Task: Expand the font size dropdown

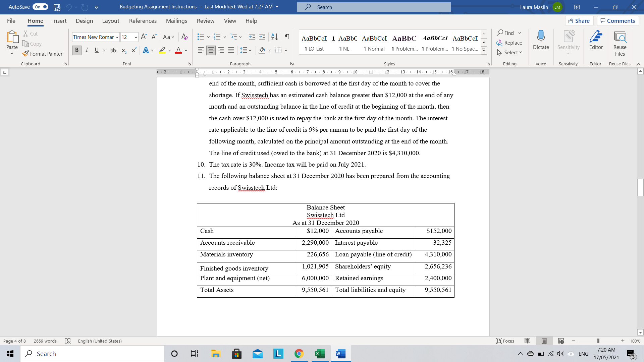Action: (x=136, y=37)
